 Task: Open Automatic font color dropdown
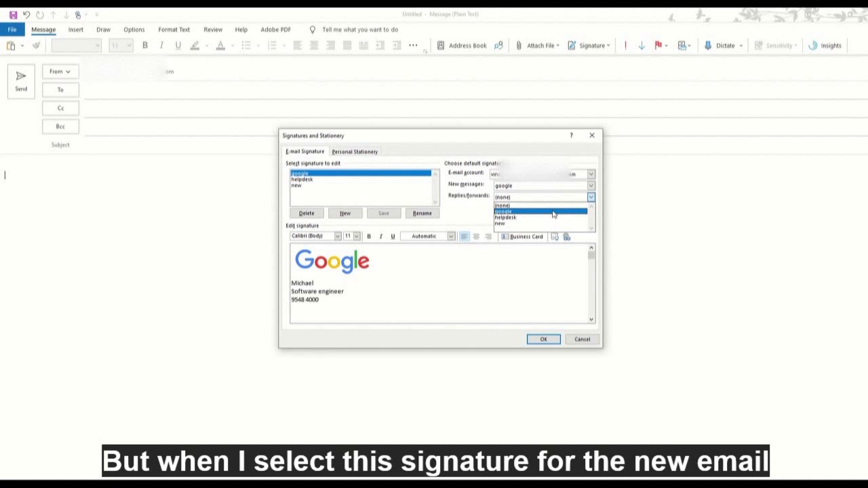451,236
